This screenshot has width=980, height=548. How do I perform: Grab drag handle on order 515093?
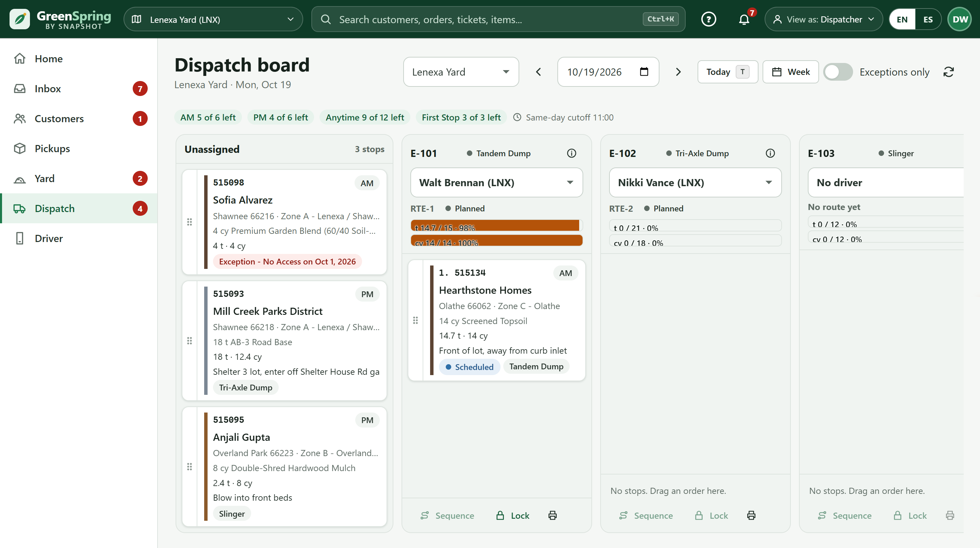[190, 341]
